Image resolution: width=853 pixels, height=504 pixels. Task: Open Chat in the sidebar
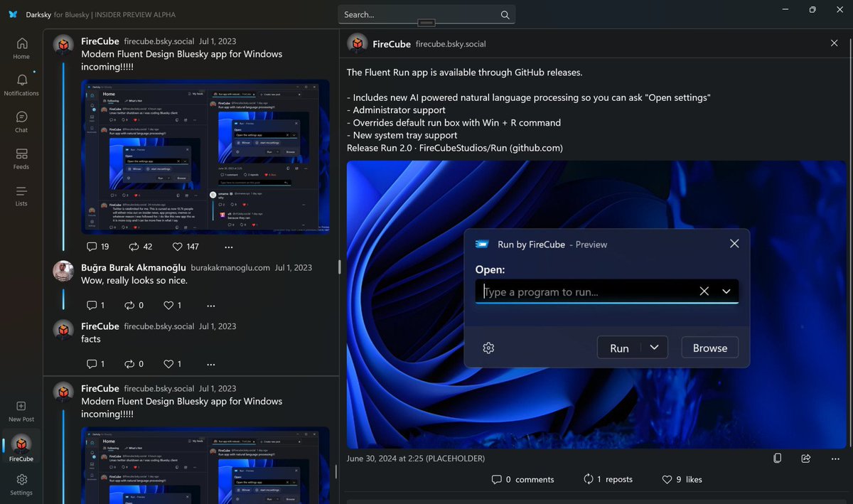click(x=21, y=122)
